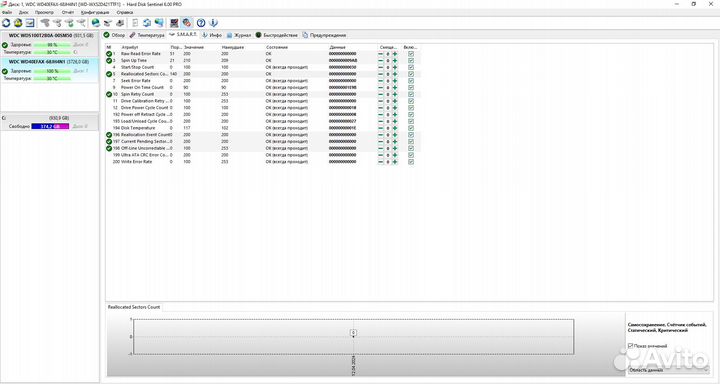This screenshot has width=720, height=384.
Task: Toggle enabled checkbox for Raw Read Error Rate
Action: 411,54
